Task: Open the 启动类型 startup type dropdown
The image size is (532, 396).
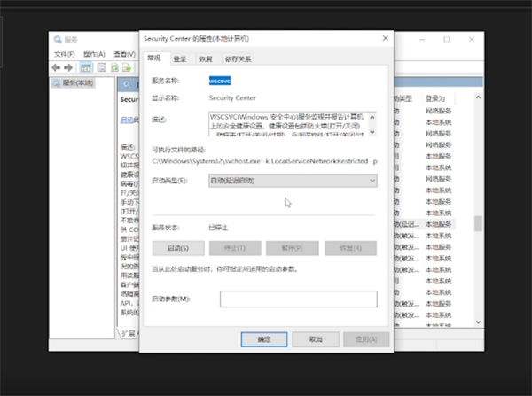Action: coord(293,181)
